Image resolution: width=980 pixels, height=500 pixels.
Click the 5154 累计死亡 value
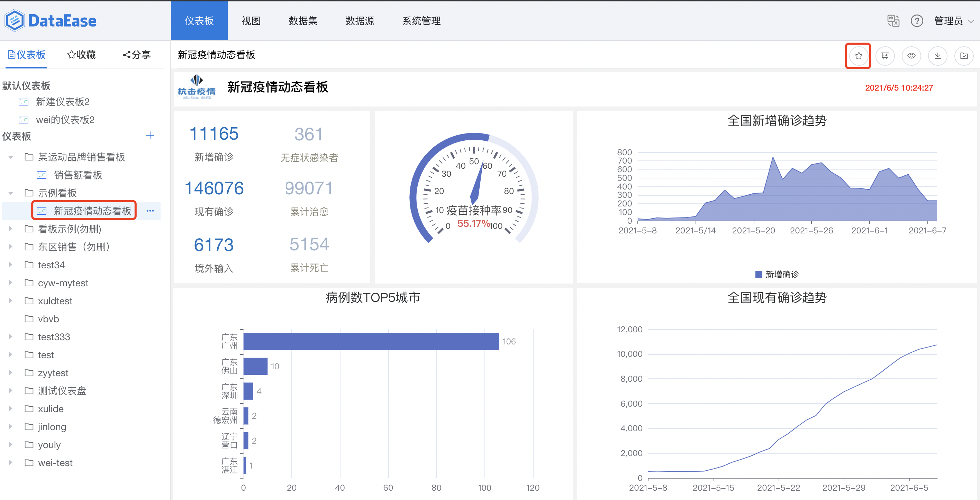click(x=309, y=244)
